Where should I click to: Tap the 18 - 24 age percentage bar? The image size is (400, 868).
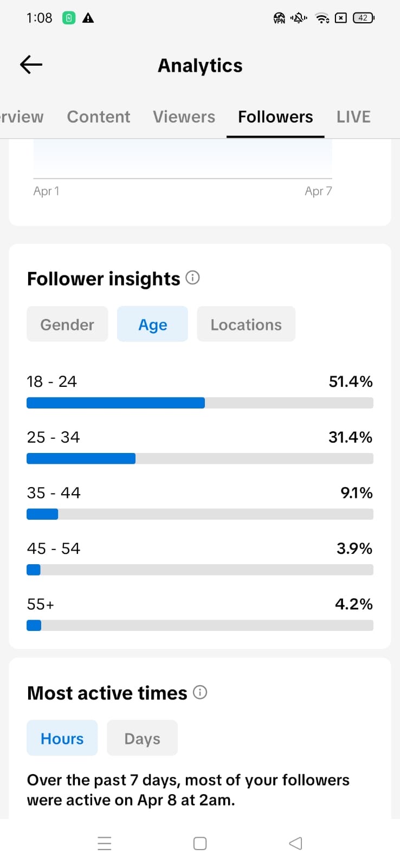pyautogui.click(x=199, y=403)
